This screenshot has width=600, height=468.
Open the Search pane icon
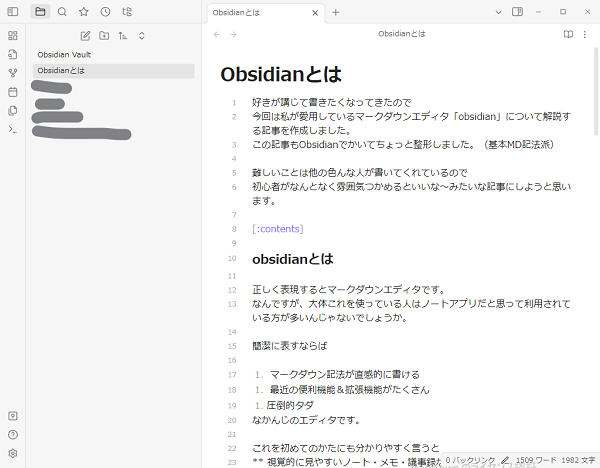[62, 12]
